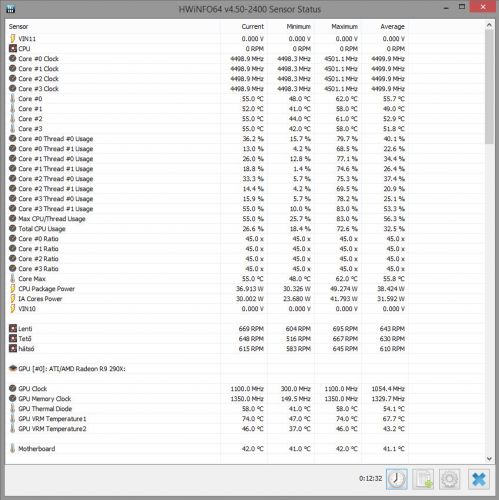Click the Core #3 Clock icon
499x500 pixels.
click(x=13, y=89)
